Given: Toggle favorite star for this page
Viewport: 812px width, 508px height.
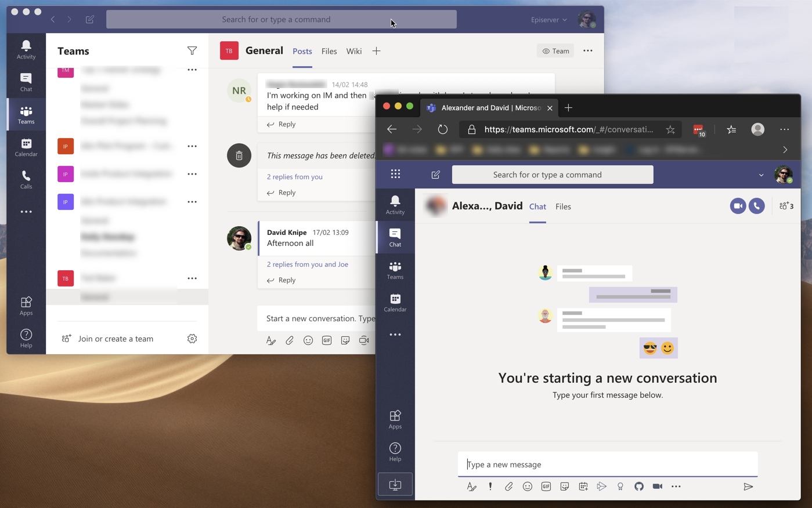Looking at the screenshot, I should (670, 129).
